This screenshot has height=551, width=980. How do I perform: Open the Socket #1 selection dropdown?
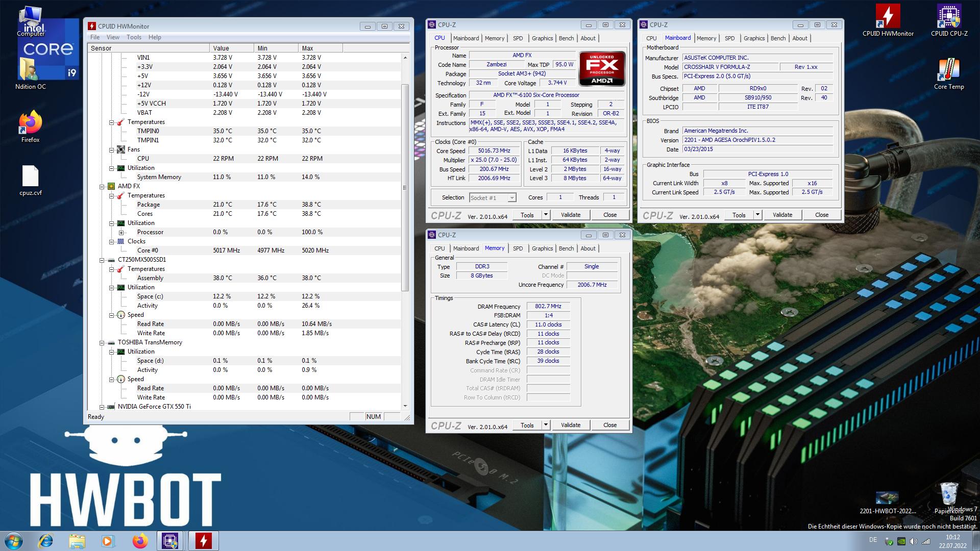coord(511,198)
